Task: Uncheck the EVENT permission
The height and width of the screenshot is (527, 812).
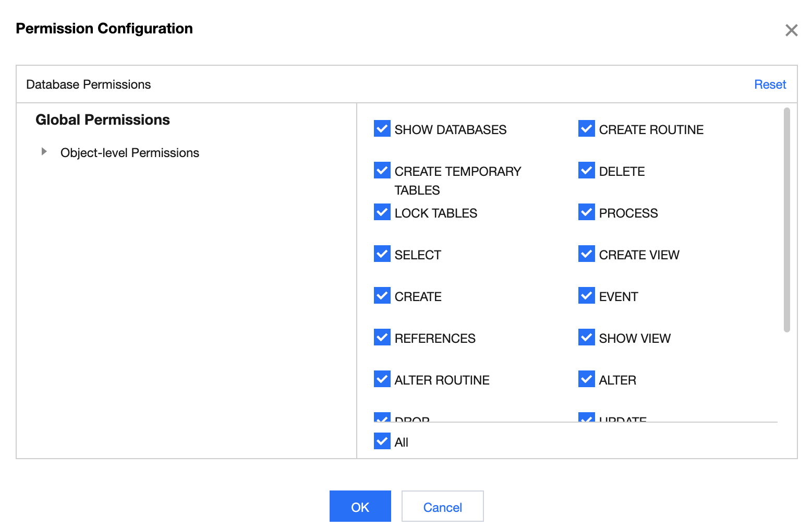Action: point(587,295)
